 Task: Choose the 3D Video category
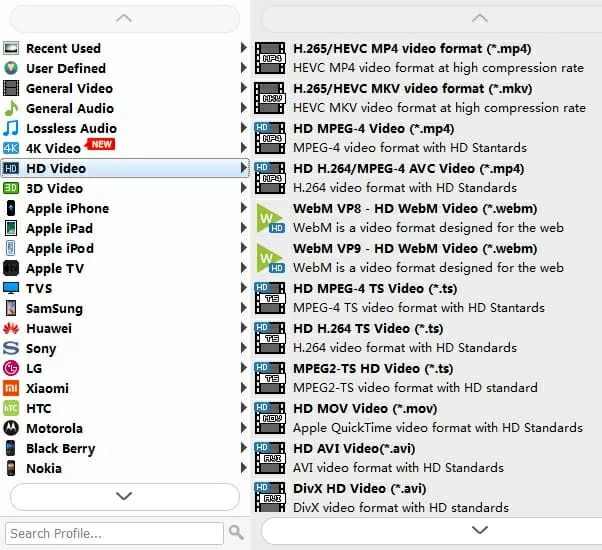pyautogui.click(x=125, y=188)
